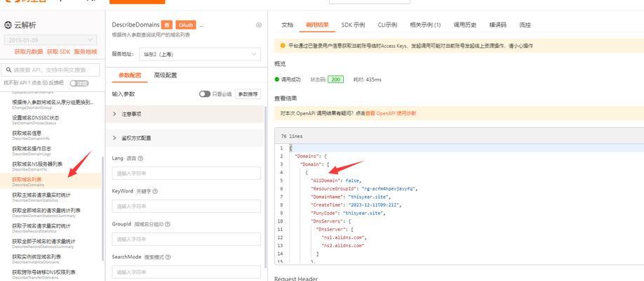Switch to the 文档 tab

point(287,25)
